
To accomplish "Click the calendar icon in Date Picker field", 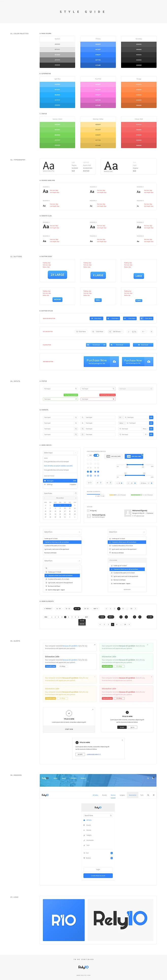I will pos(76,493).
